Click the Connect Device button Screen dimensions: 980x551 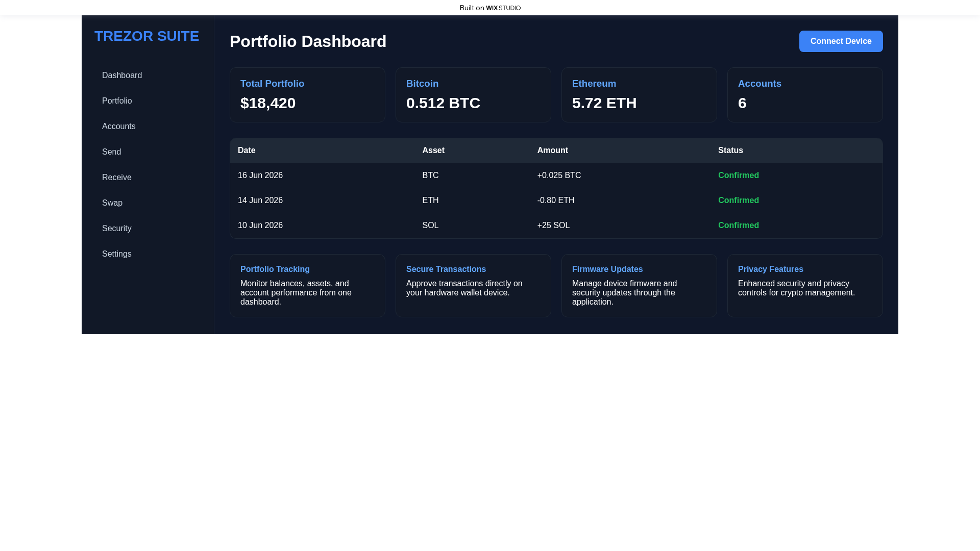(841, 41)
